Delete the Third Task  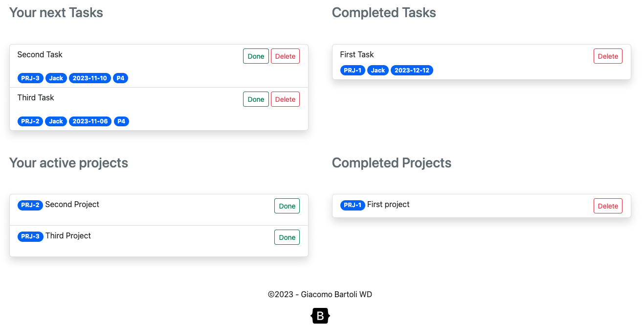point(285,99)
